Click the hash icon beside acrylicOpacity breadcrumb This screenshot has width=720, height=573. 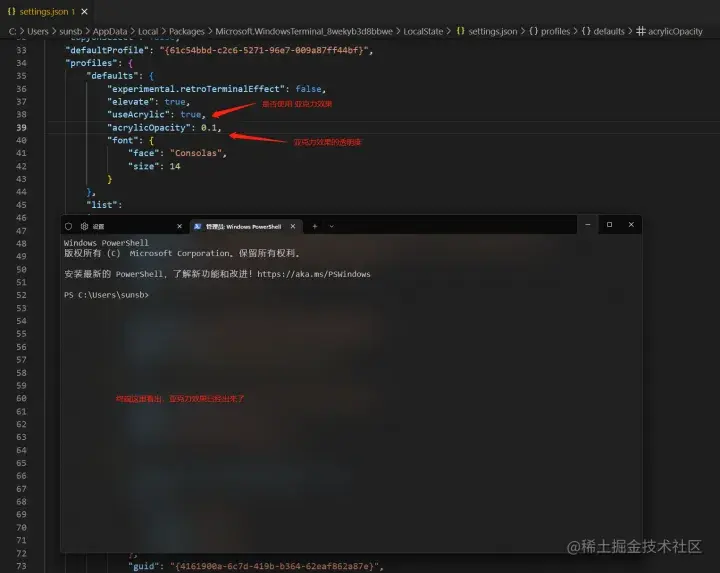coord(641,31)
